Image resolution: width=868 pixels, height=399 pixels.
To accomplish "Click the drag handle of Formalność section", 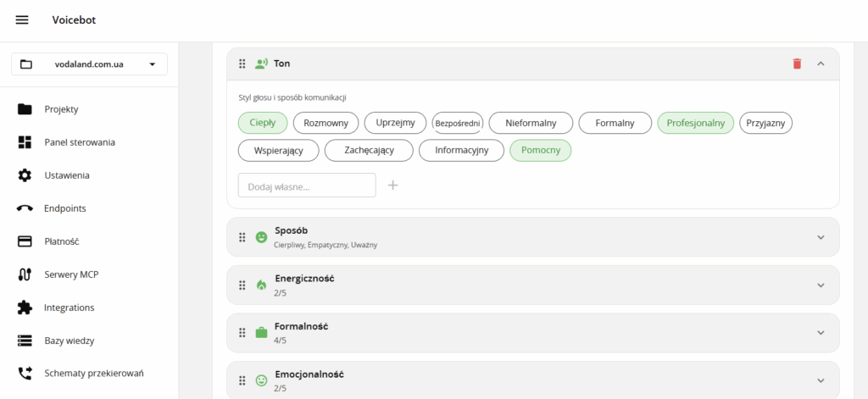I will pyautogui.click(x=242, y=333).
